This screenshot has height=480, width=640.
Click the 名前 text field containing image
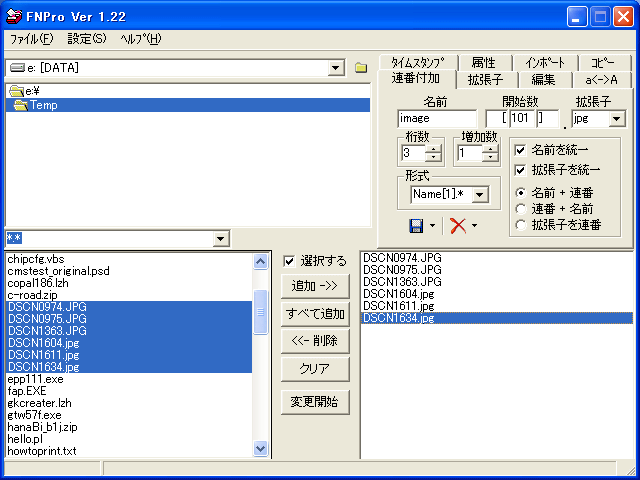pos(436,119)
